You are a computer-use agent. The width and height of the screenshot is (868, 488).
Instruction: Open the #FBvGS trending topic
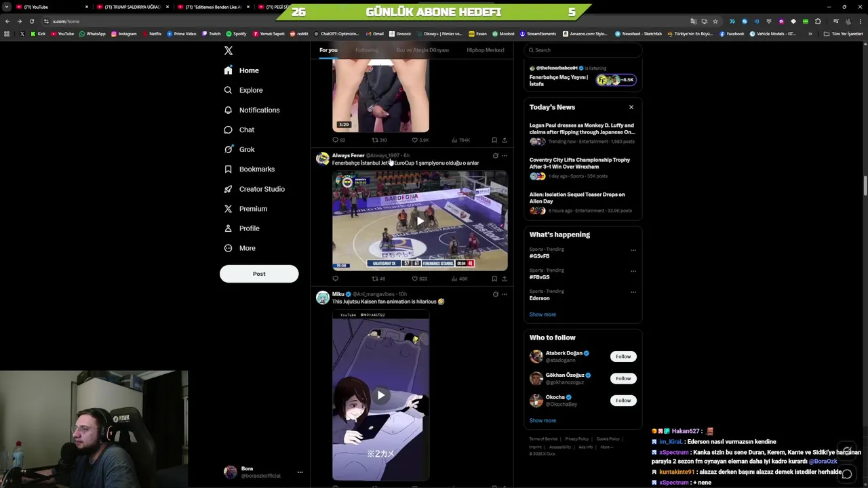pos(540,277)
